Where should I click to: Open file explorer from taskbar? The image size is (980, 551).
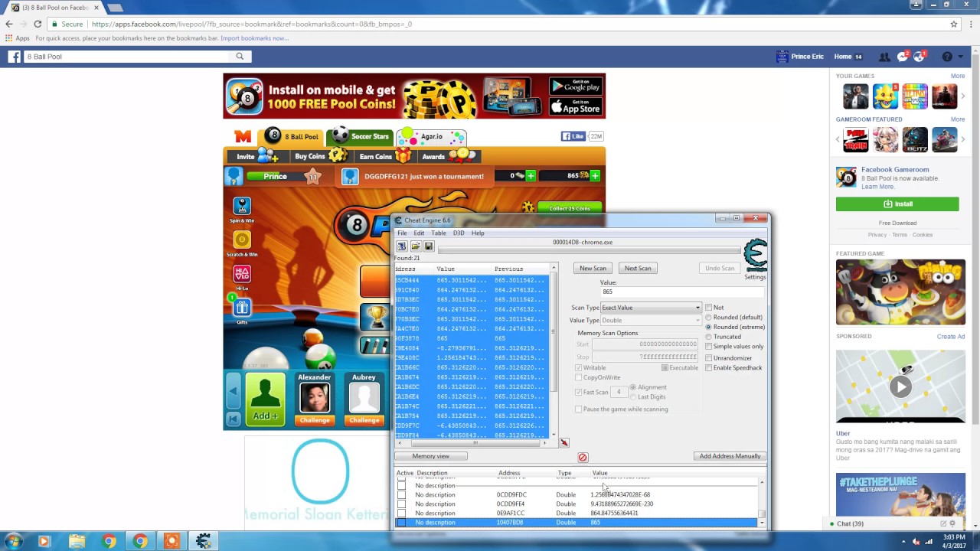pos(77,541)
